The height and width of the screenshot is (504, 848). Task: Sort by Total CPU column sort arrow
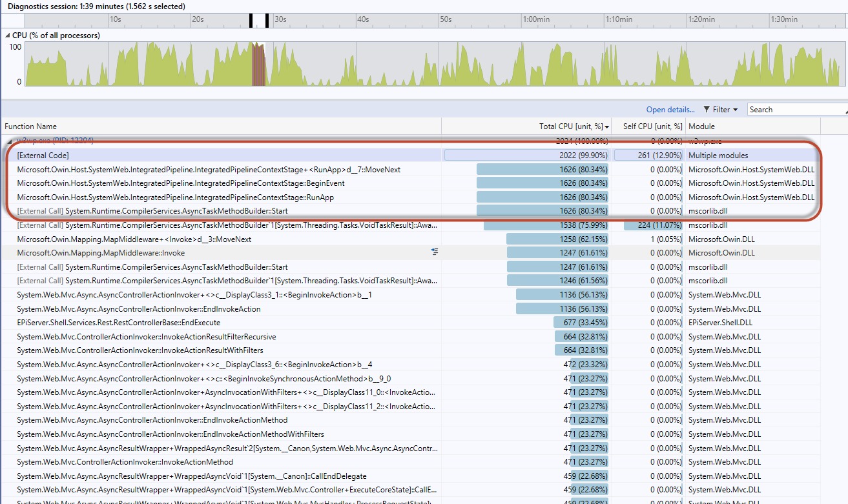(607, 126)
